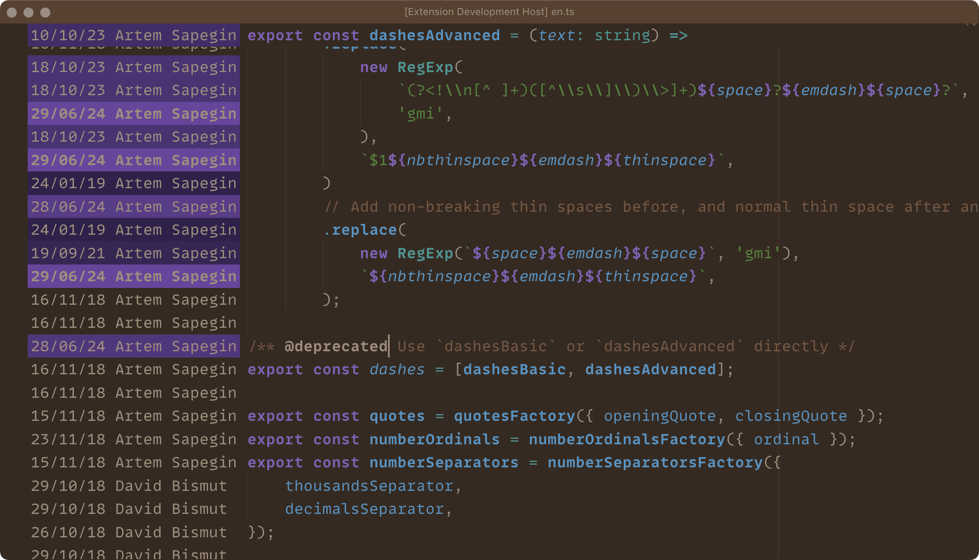
Task: Click the numberOrdinalsFactory function call
Action: pos(627,439)
